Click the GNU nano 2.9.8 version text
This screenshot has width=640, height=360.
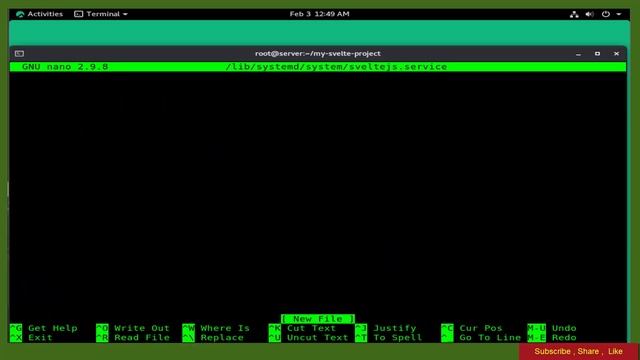(x=65, y=67)
